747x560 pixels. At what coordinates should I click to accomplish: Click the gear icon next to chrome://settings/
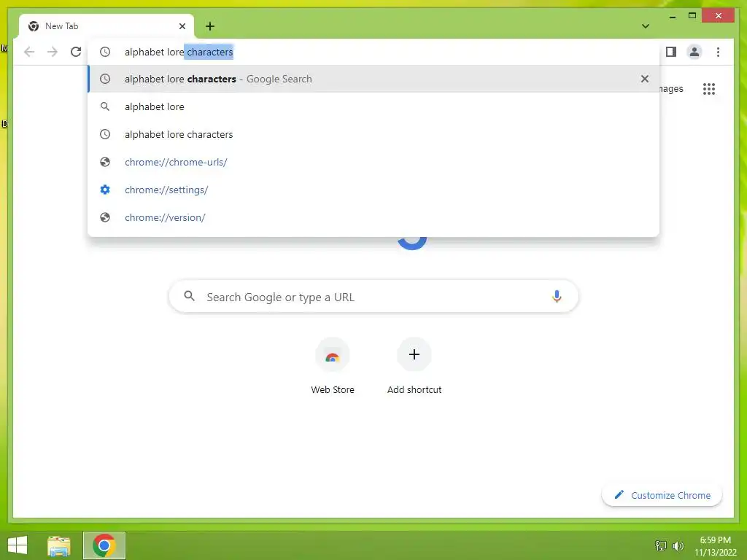(x=105, y=190)
